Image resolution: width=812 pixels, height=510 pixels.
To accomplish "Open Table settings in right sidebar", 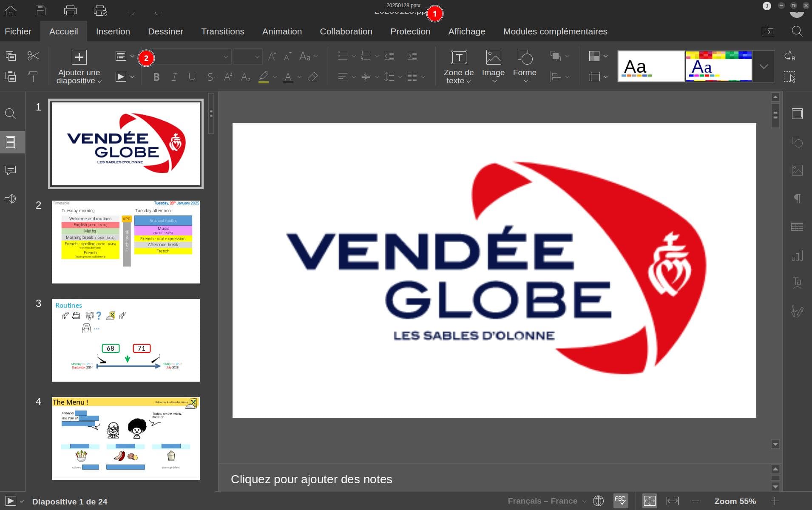I will click(797, 227).
